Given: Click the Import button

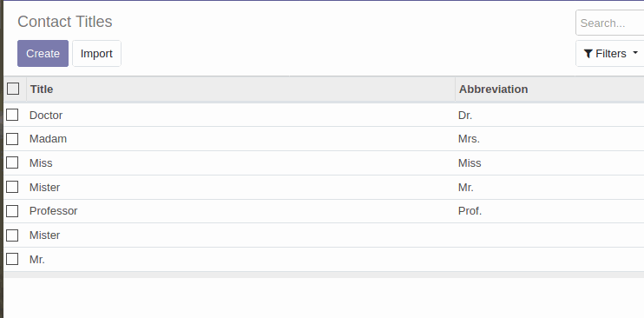Looking at the screenshot, I should tap(96, 54).
